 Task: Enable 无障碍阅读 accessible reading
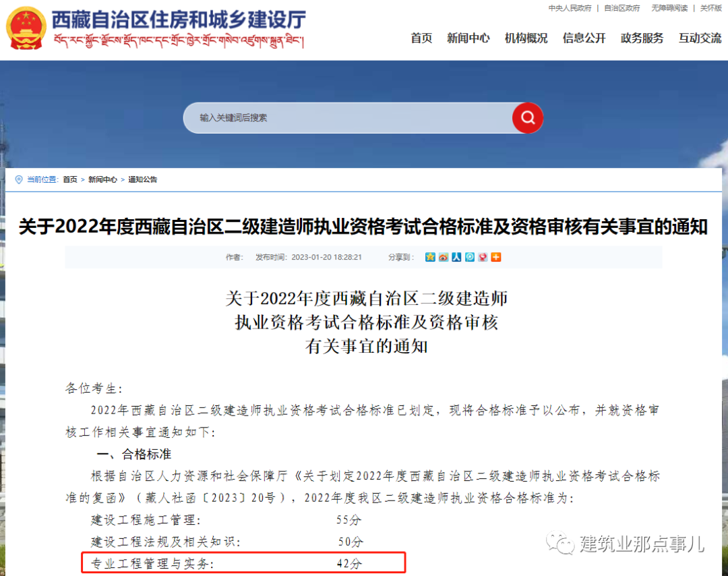[x=669, y=8]
